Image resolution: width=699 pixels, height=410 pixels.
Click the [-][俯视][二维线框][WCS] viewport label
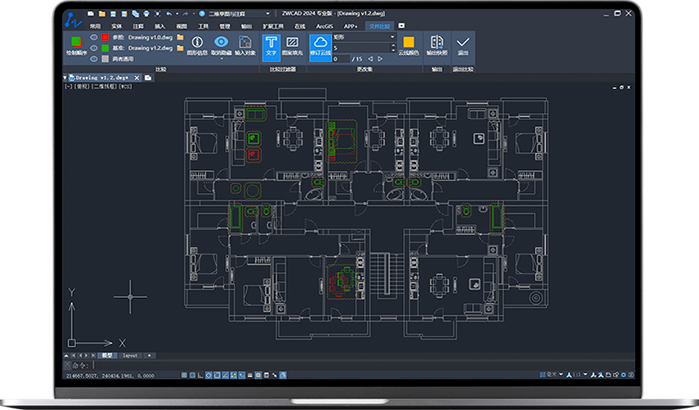point(99,86)
